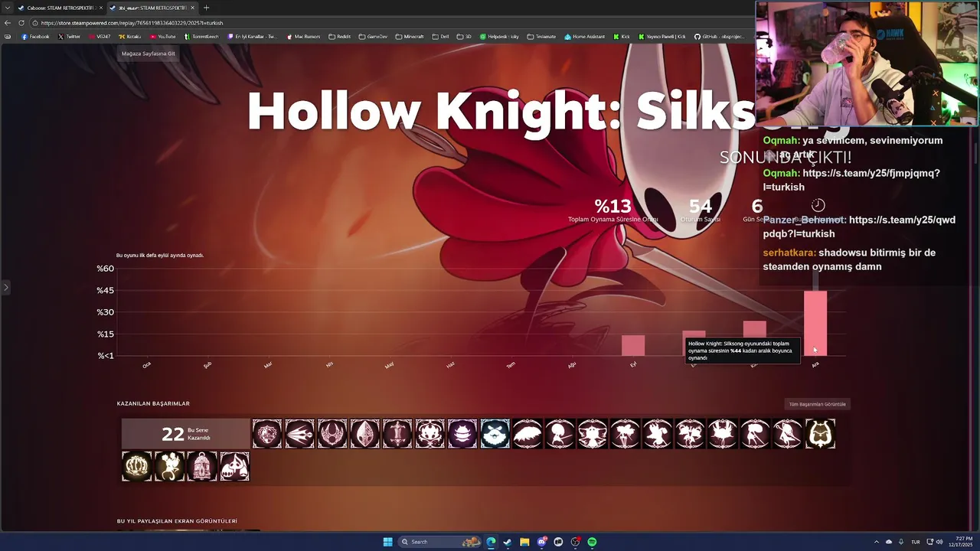The image size is (980, 551).
Task: Click the Eyl (September) playtime bar
Action: [x=633, y=345]
